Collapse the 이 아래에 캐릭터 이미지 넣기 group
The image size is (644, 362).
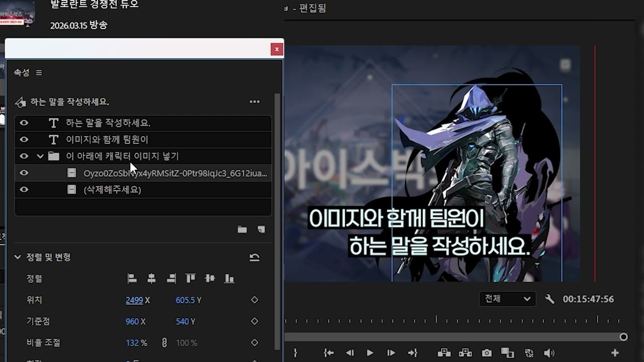point(40,156)
